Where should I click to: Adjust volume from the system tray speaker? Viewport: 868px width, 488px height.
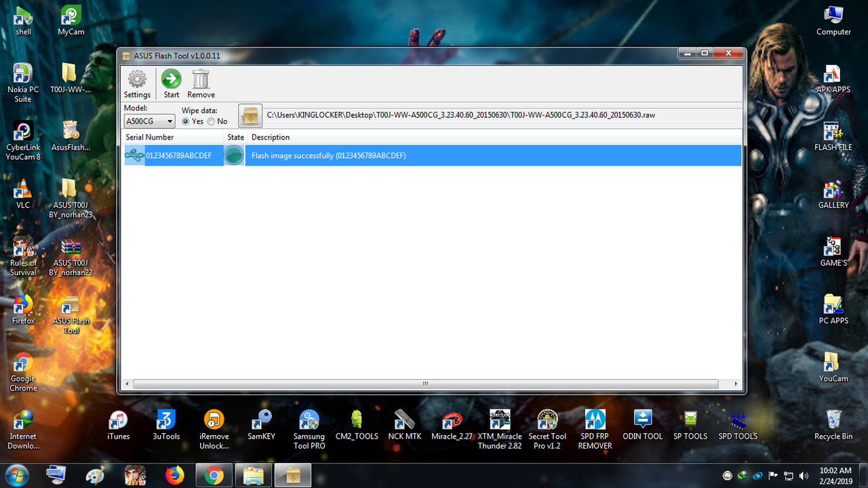[804, 475]
